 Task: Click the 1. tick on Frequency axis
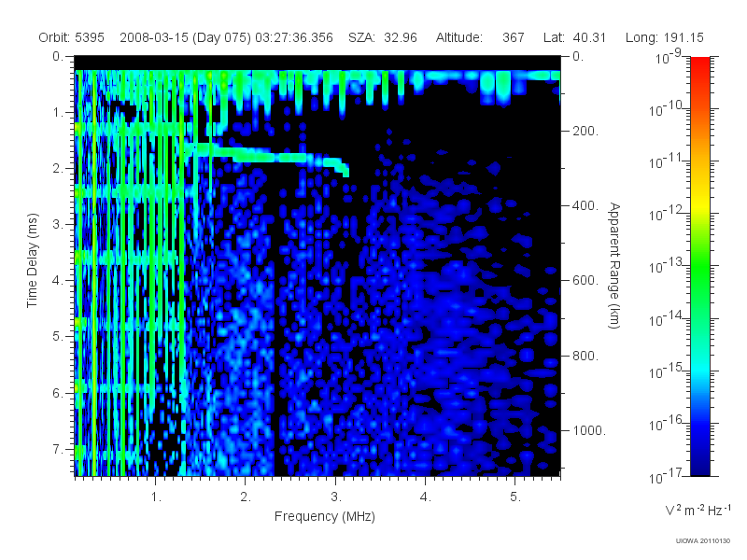pyautogui.click(x=156, y=497)
